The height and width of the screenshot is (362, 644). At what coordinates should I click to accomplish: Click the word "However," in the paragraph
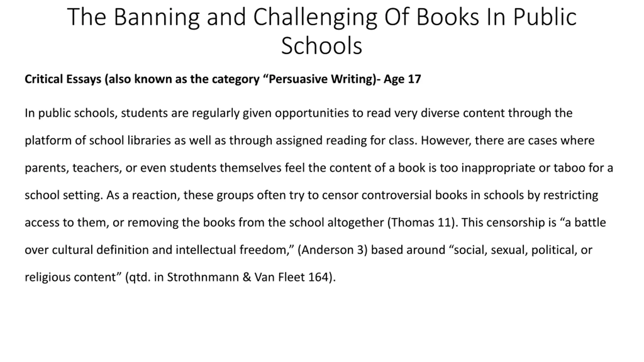pos(446,141)
